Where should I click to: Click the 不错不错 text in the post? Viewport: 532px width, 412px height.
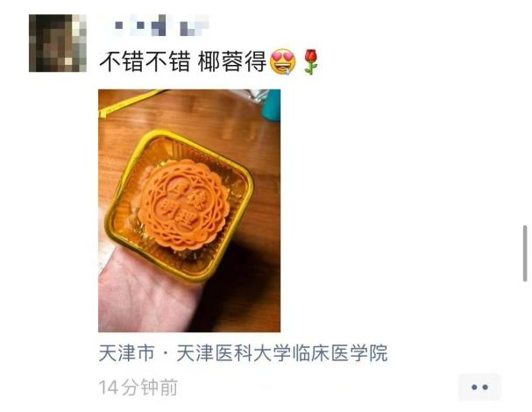coord(145,62)
